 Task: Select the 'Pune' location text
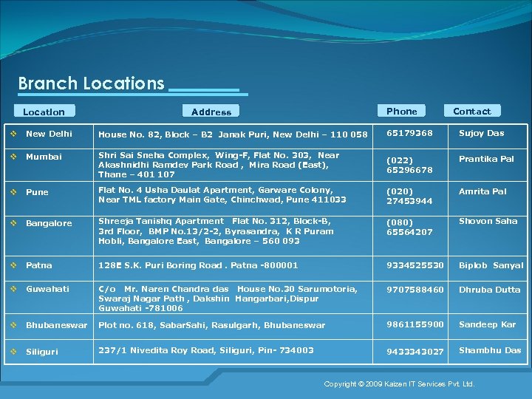coord(37,192)
